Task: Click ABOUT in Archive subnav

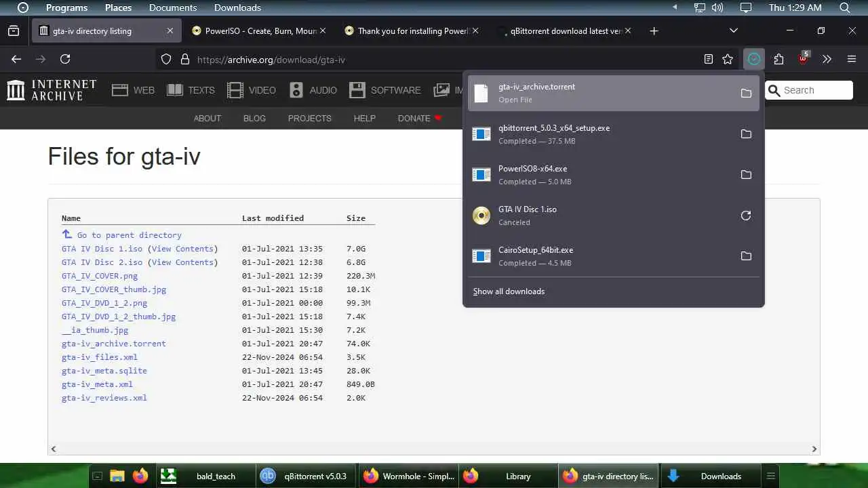Action: pos(208,118)
